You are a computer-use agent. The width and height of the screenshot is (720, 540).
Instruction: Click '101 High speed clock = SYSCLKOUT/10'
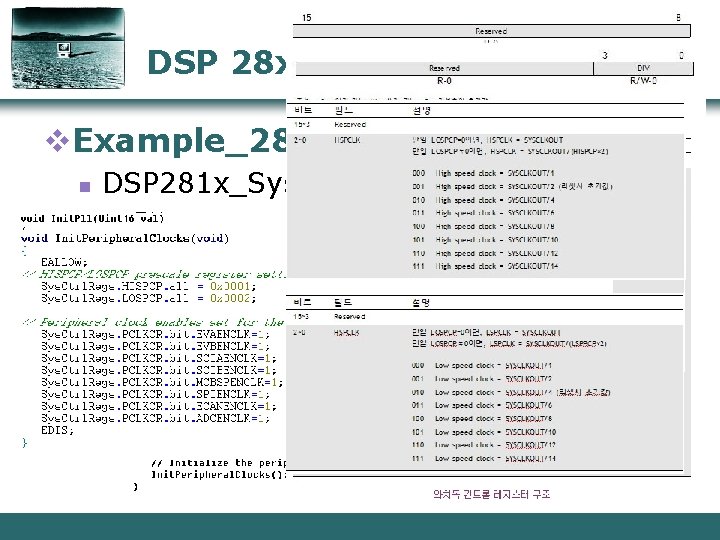pos(485,240)
